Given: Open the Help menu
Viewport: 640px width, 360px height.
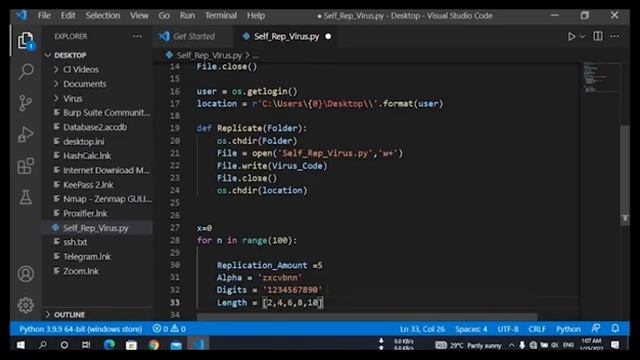Looking at the screenshot, I should click(256, 16).
